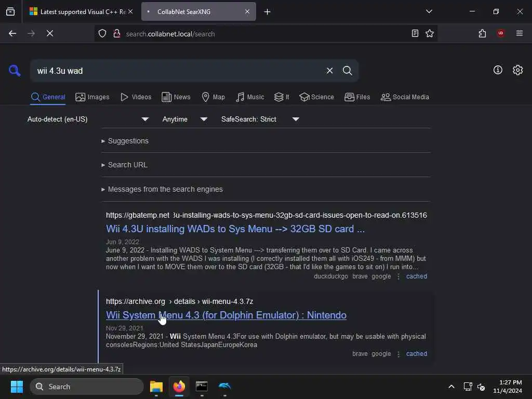Switch to News category
This screenshot has width=532, height=399.
[x=176, y=97]
